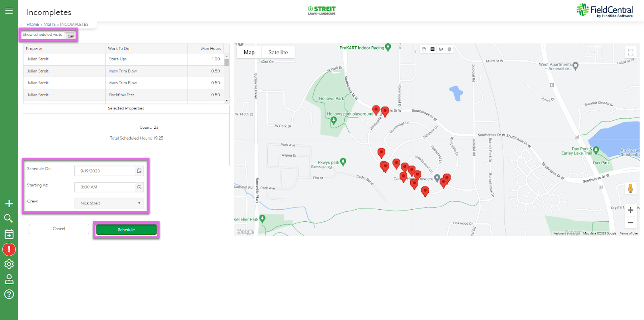Click the ProKART Indoor Racing marker
This screenshot has height=320, width=644.
click(388, 47)
